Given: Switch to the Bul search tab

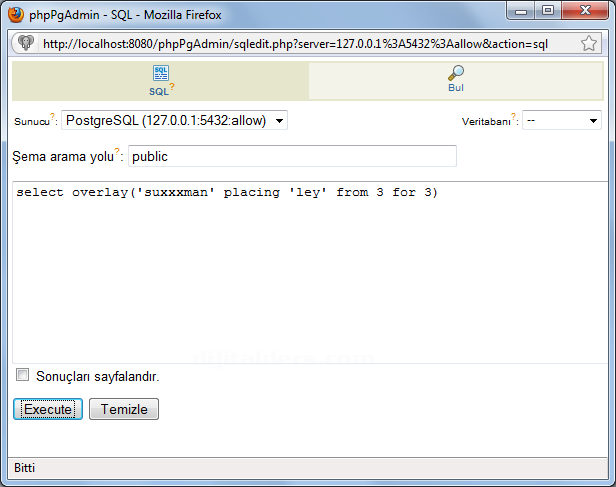Looking at the screenshot, I should click(456, 81).
